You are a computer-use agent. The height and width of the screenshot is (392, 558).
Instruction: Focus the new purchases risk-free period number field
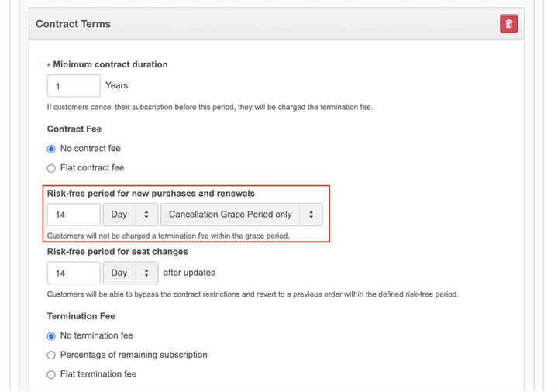(74, 215)
